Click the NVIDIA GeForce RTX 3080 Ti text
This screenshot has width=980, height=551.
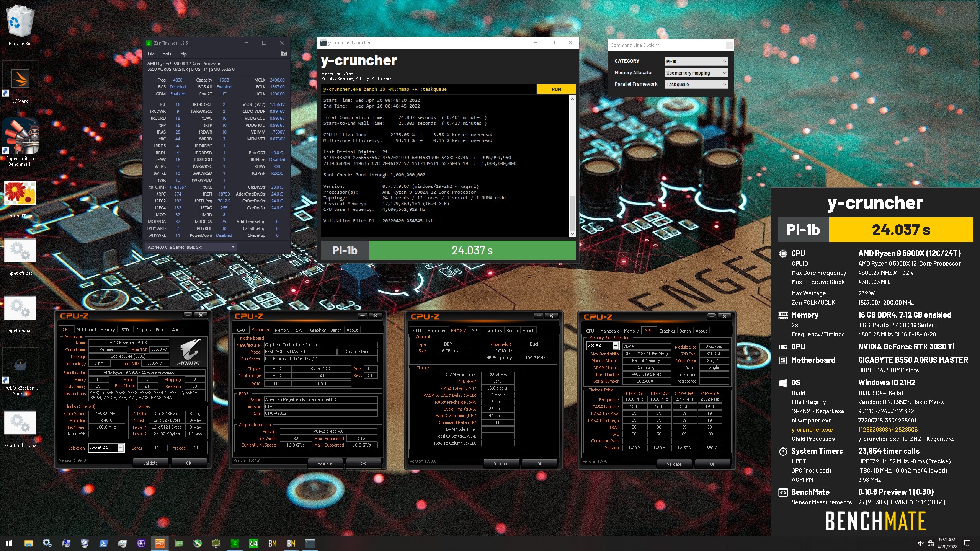(906, 347)
